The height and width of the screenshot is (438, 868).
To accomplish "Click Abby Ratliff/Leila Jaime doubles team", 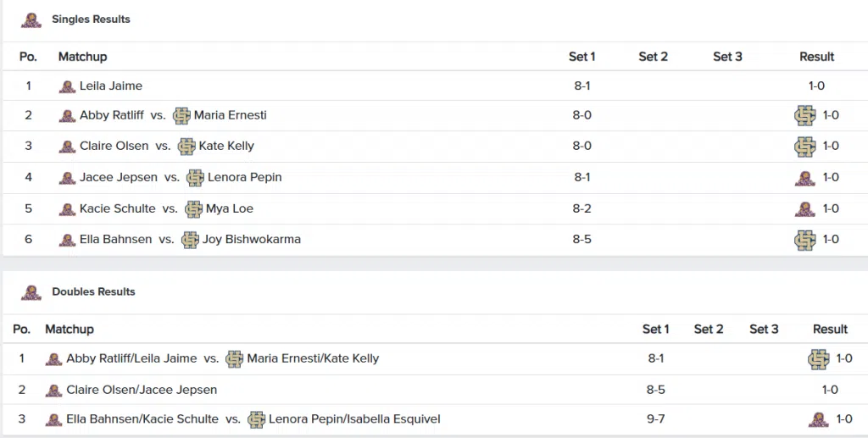I will tap(131, 359).
